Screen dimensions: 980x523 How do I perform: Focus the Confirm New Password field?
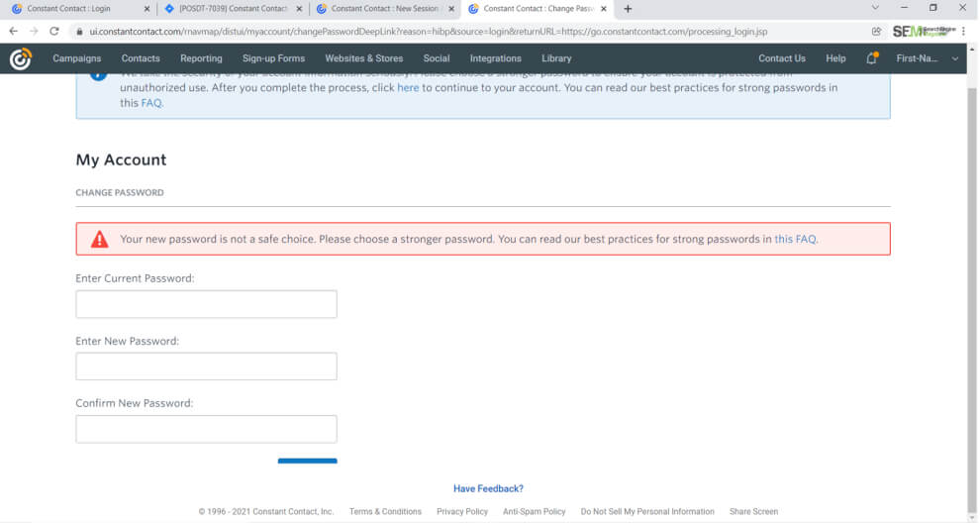tap(206, 429)
